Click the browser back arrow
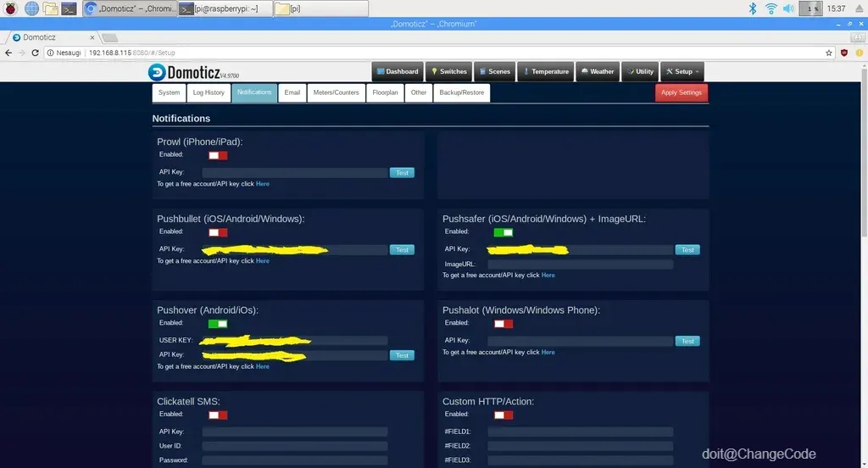Viewport: 868px width, 468px height. click(8, 53)
